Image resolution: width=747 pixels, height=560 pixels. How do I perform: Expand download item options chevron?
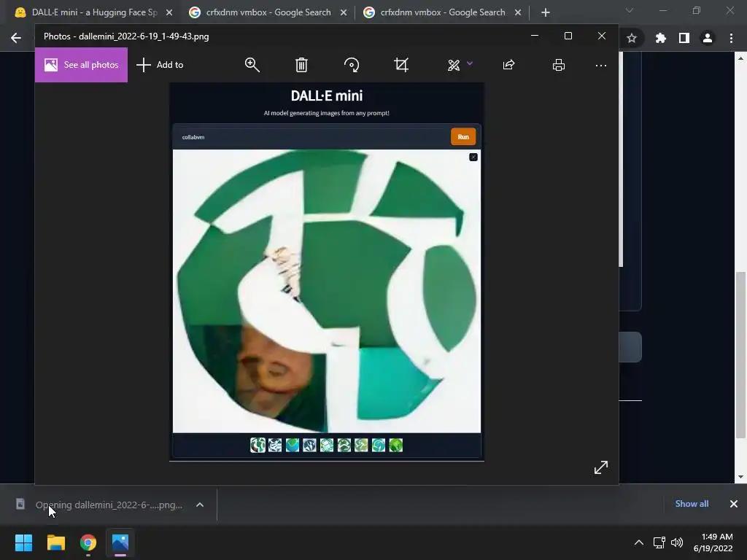(x=200, y=505)
